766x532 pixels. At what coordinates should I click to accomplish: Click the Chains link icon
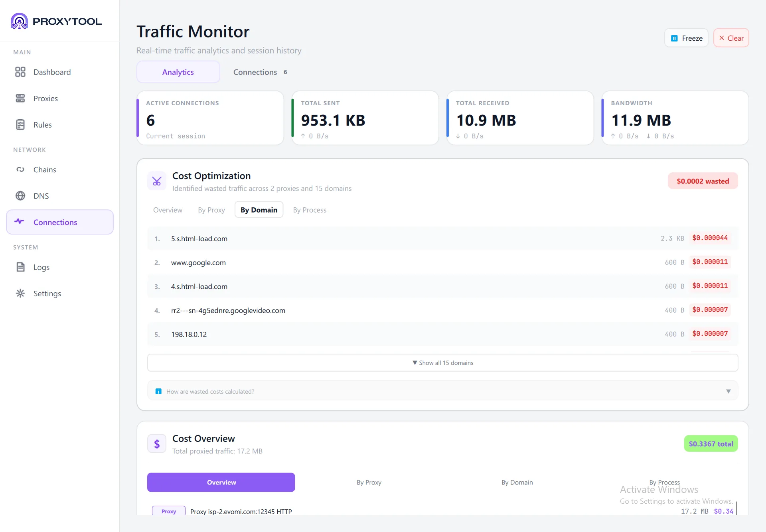(x=20, y=169)
